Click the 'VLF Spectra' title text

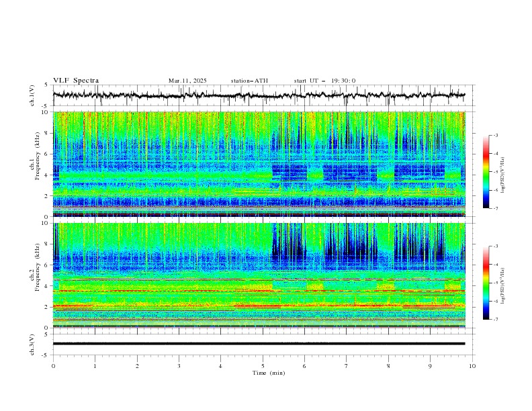(76, 81)
